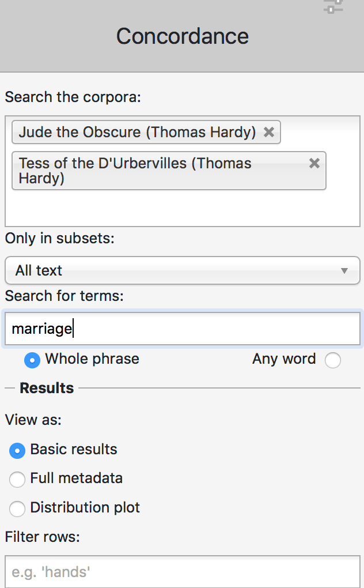Click the Search the corpora label
Screen dimensions: 364x588
(x=73, y=96)
